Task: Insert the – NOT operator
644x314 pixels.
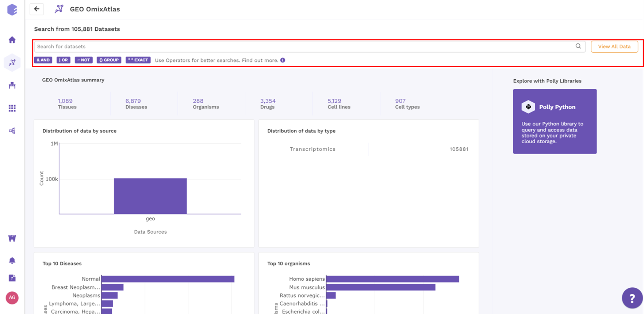Action: click(x=84, y=60)
